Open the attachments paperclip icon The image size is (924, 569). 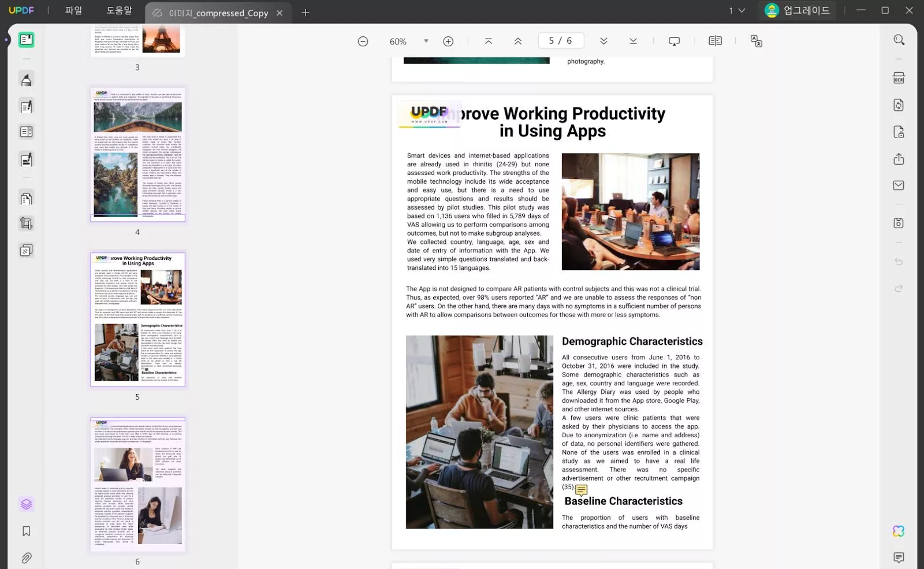pyautogui.click(x=26, y=558)
